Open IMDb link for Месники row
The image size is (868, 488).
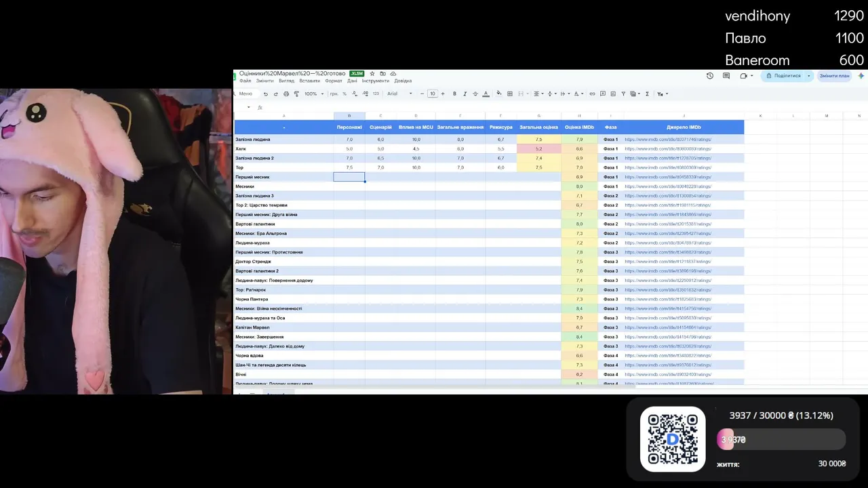[x=668, y=186]
